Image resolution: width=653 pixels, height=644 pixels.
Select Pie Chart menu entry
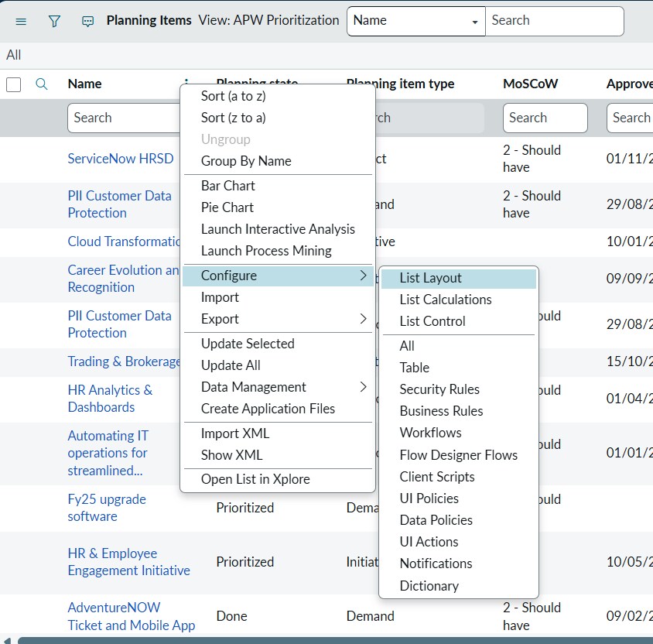[227, 207]
